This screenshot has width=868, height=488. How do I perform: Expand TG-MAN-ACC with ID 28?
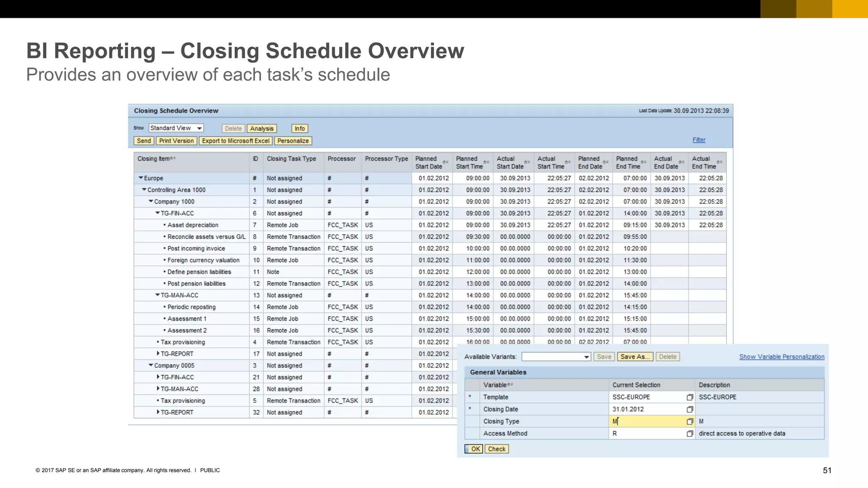pos(158,388)
